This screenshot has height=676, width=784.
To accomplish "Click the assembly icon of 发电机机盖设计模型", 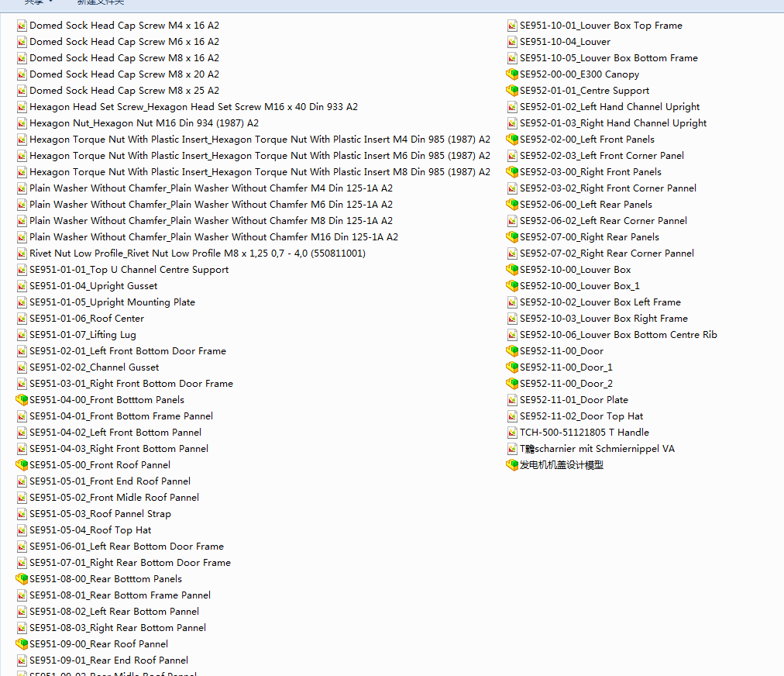I will (x=512, y=465).
